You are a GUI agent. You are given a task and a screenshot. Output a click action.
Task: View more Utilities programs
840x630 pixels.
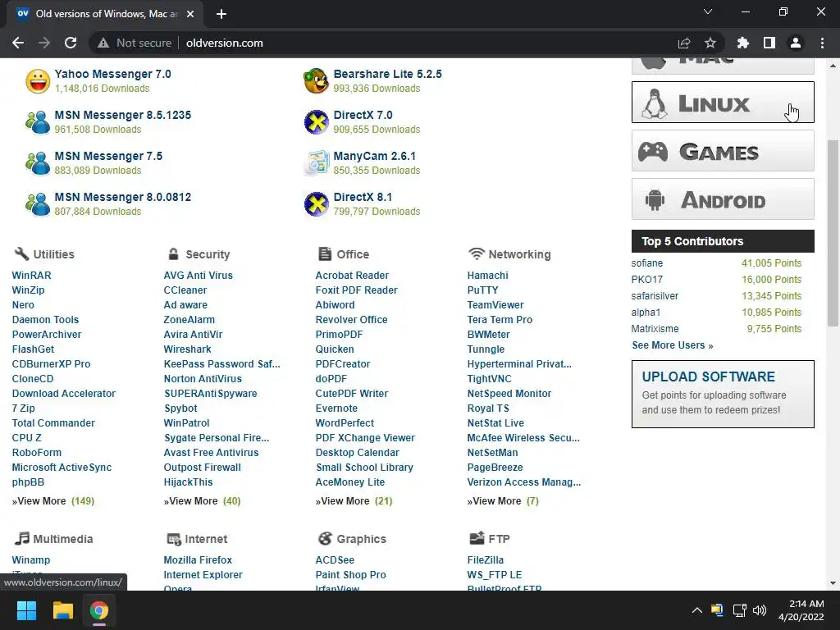coord(53,501)
